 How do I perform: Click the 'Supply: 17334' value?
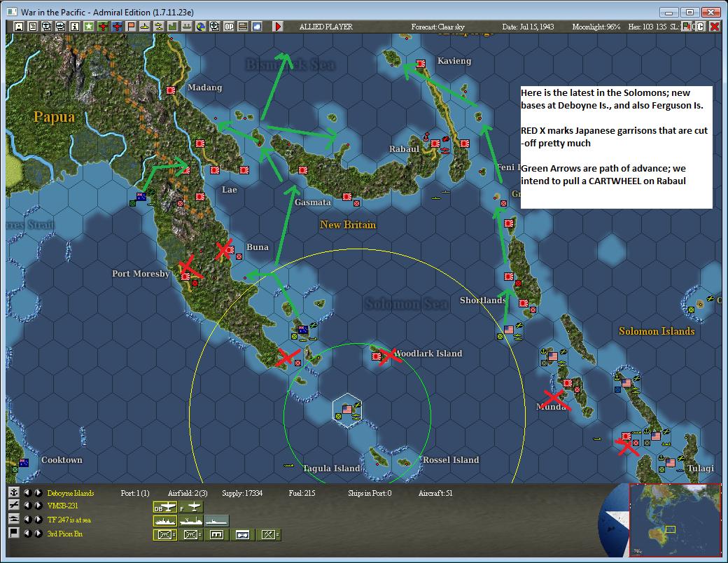pyautogui.click(x=242, y=493)
